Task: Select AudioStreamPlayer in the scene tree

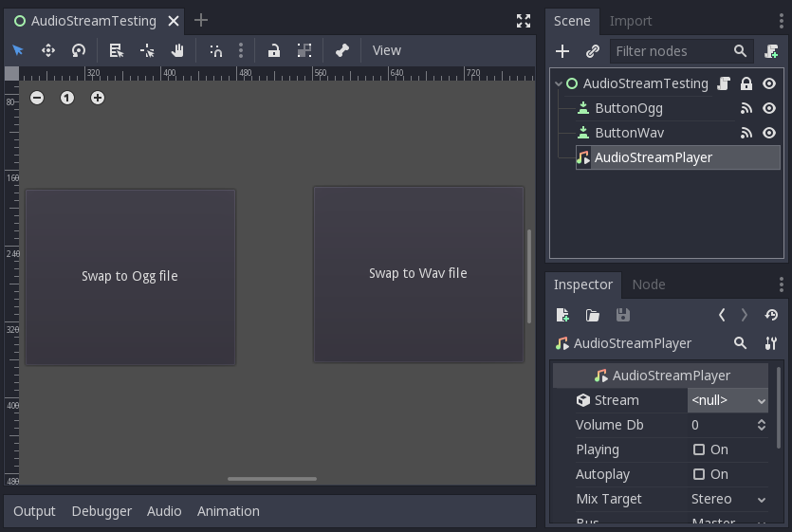Action: [x=678, y=157]
